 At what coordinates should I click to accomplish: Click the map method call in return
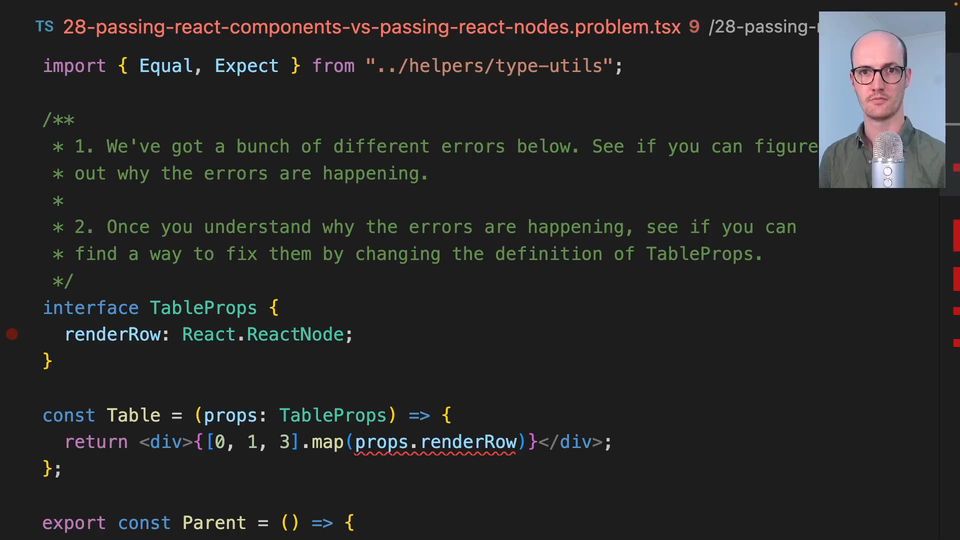point(327,442)
